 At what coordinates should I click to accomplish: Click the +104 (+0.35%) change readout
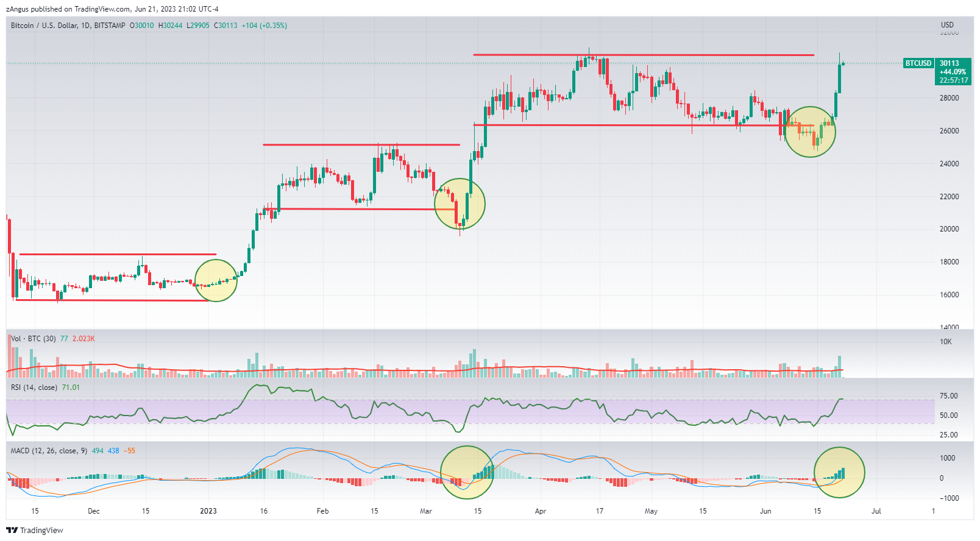click(x=264, y=26)
